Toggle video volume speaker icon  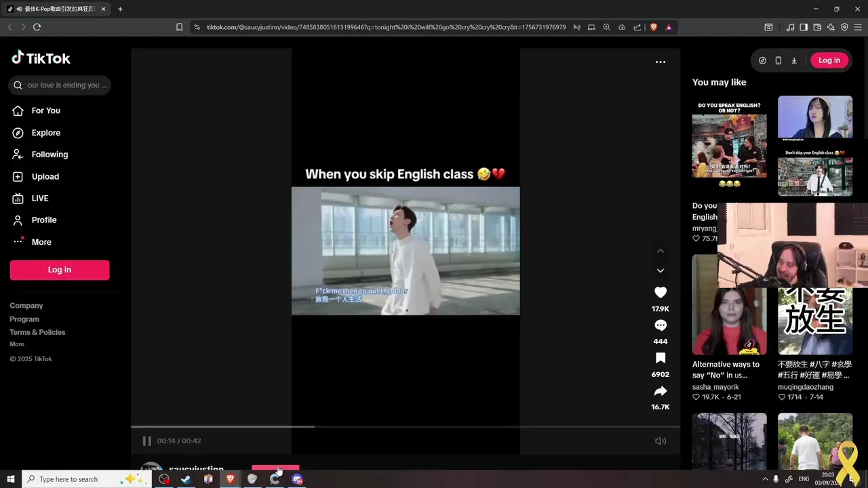click(660, 441)
